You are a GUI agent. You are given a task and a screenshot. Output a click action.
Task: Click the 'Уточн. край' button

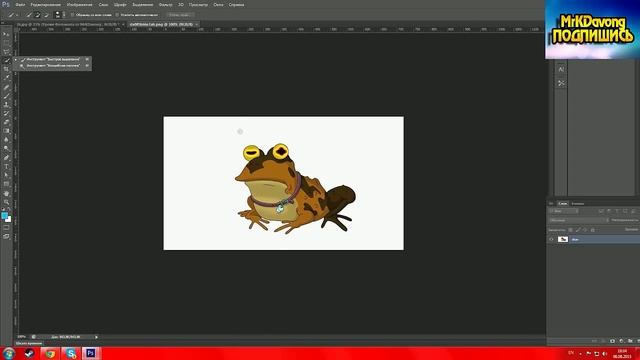tap(179, 15)
